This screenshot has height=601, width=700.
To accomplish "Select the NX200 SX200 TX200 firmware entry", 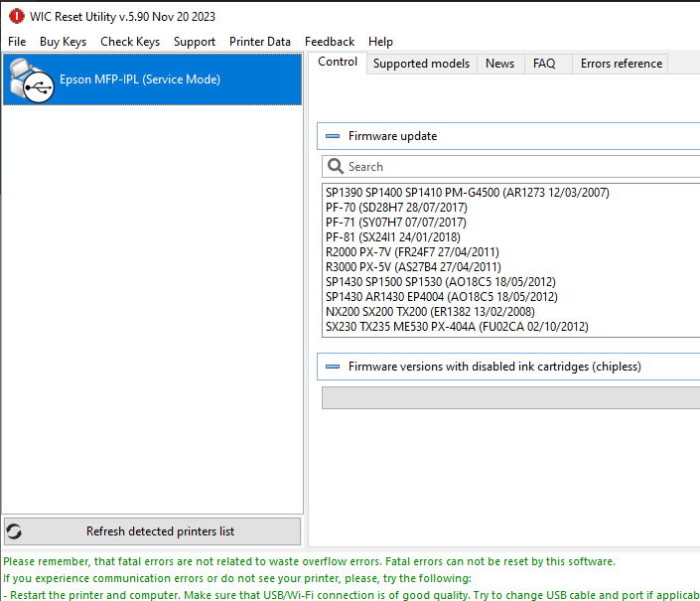I will [x=430, y=312].
